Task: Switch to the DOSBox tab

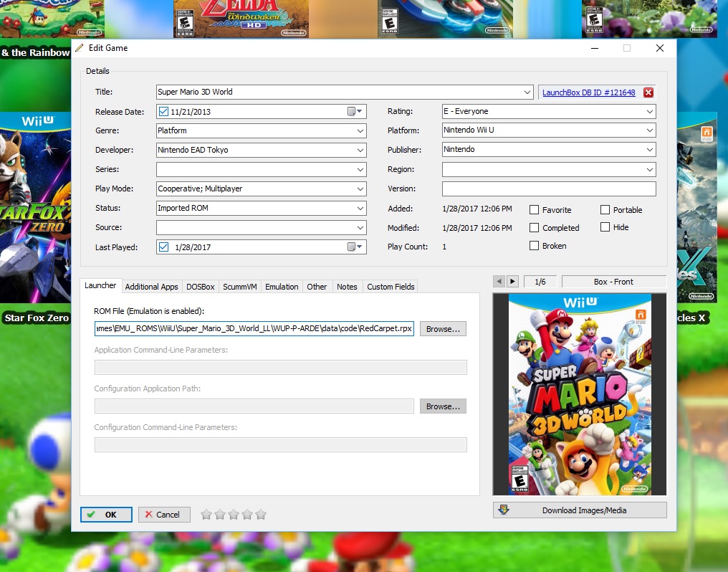Action: click(x=201, y=287)
